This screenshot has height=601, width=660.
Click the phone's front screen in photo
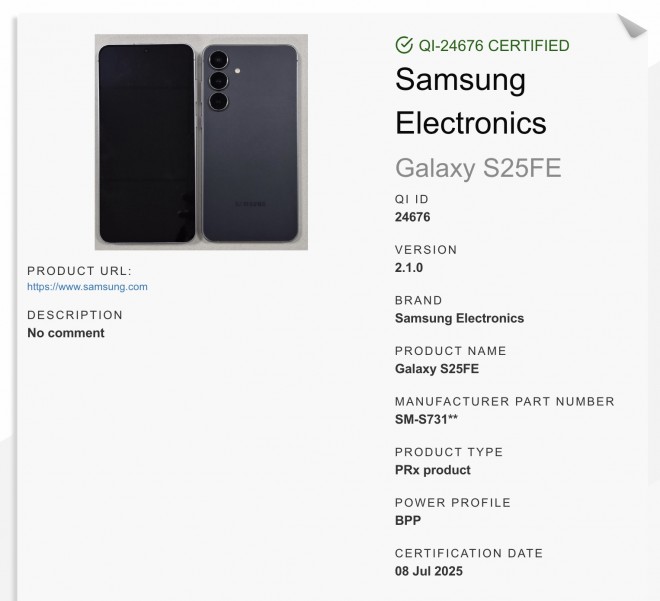(146, 142)
